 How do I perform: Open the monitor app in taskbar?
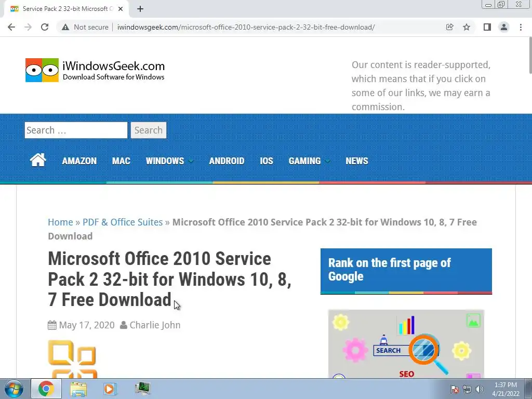click(x=142, y=389)
